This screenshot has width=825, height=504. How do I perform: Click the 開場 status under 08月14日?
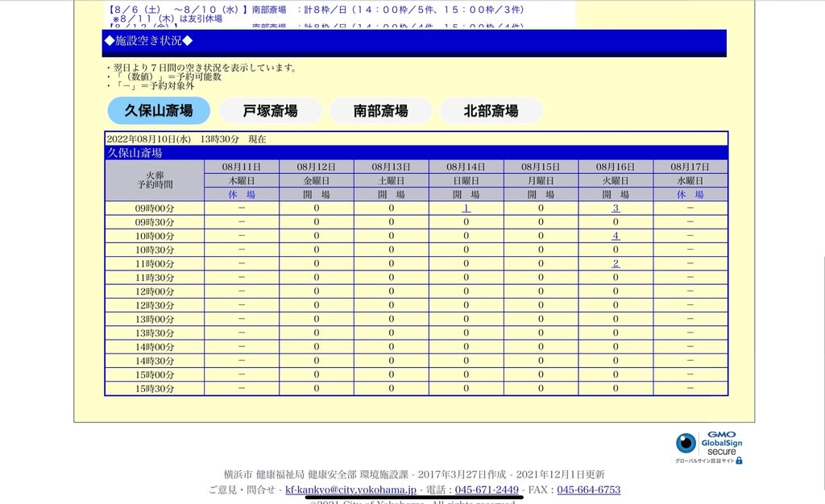466,195
